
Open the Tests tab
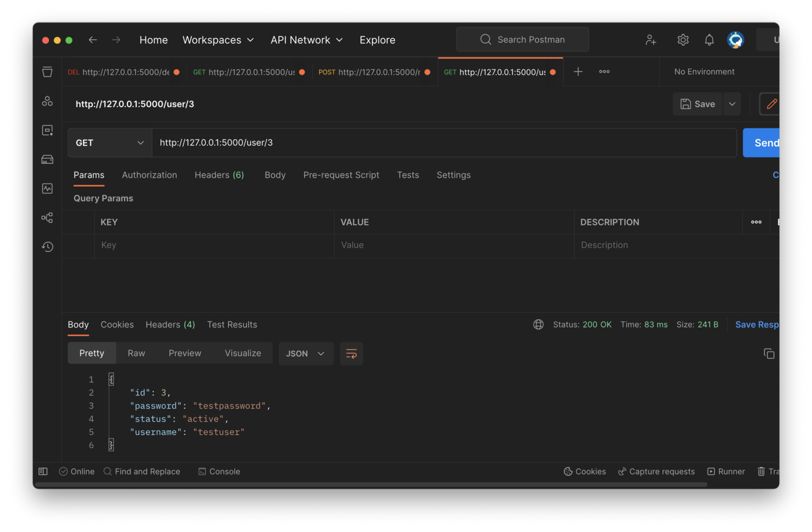408,175
